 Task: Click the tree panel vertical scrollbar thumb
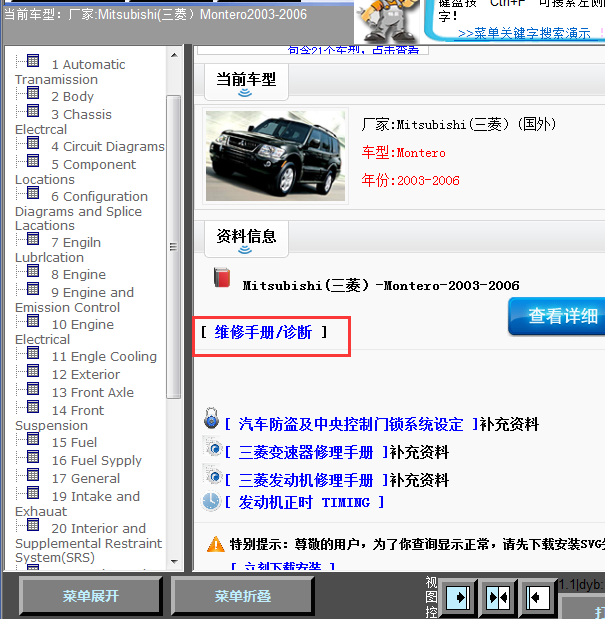click(x=174, y=247)
